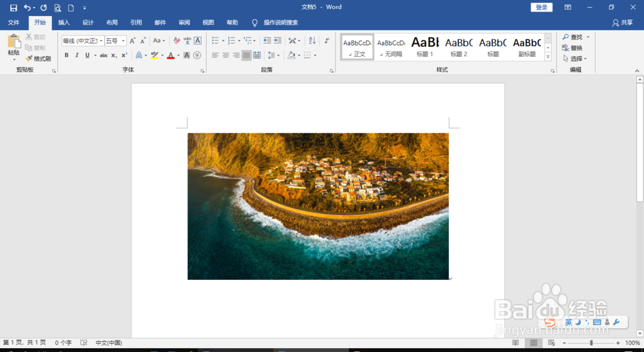Screen dimensions: 644x352
Task: Switch to web layout view in status bar
Action: [x=551, y=343]
